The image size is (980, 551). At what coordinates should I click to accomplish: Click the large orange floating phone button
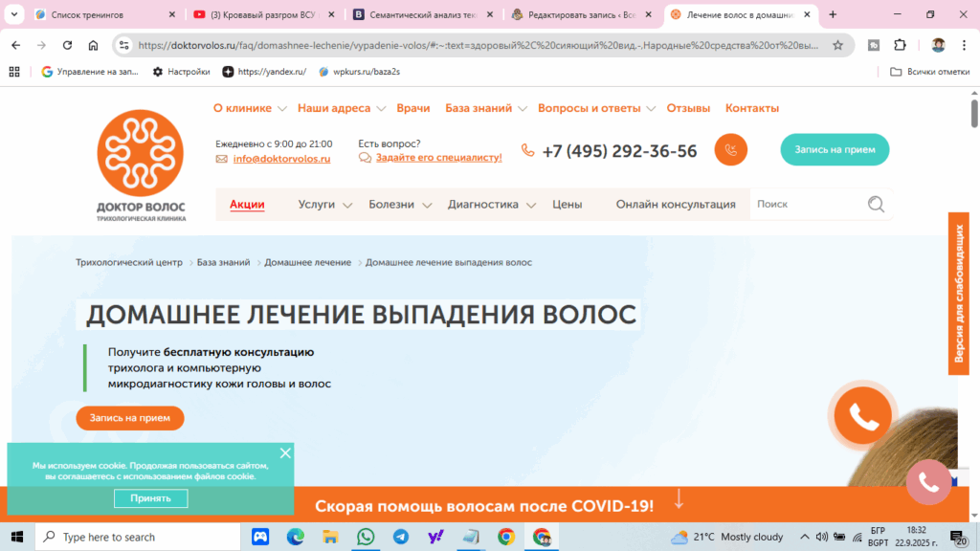[x=863, y=415]
